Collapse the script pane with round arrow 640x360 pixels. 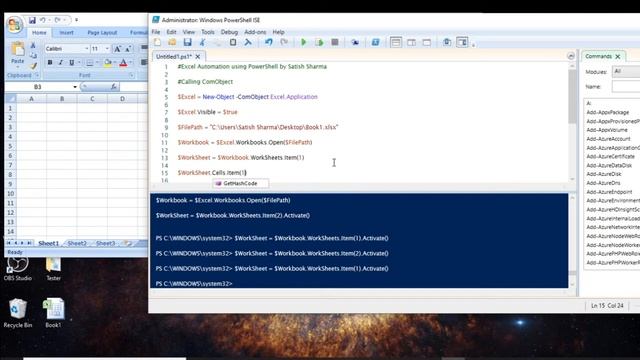click(x=571, y=56)
